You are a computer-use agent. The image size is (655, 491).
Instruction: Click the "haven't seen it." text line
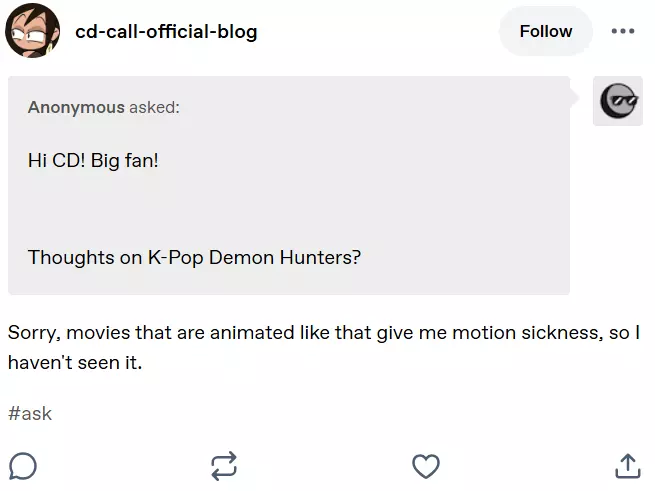[75, 362]
